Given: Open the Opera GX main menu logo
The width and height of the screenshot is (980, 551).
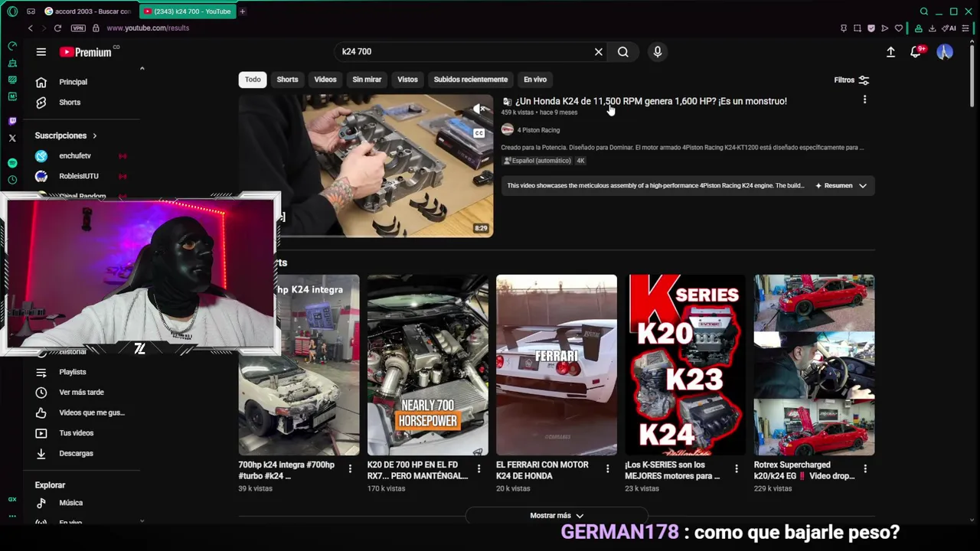Looking at the screenshot, I should point(12,11).
